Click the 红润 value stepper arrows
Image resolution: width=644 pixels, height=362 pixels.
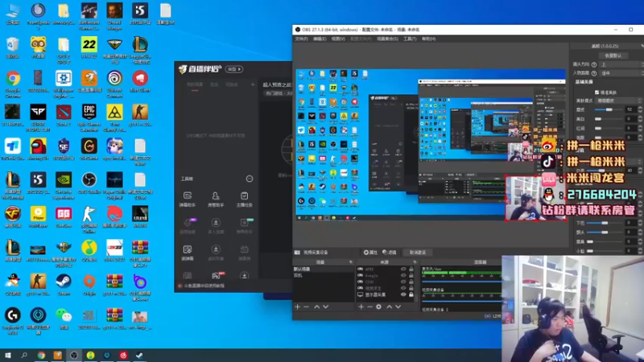tap(640, 129)
